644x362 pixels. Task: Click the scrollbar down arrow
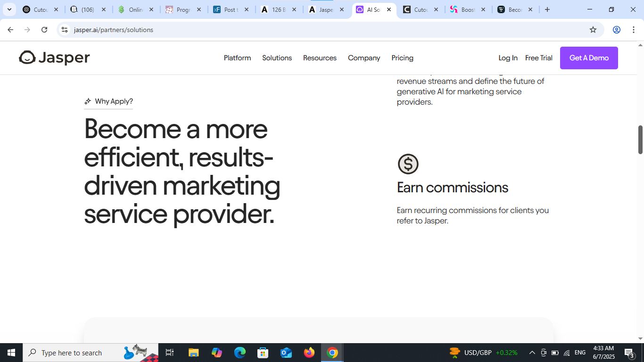point(640,338)
